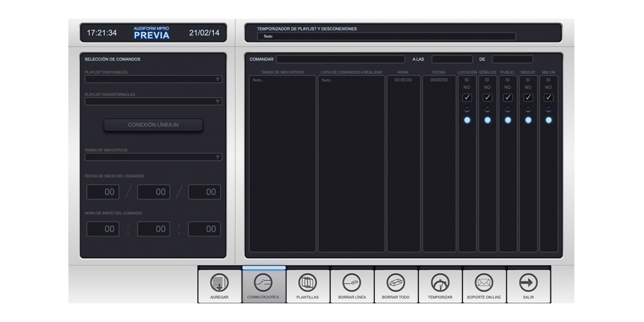This screenshot has width=644, height=322.
Task: Click the last FECHA DE INICIO field
Action: (204, 192)
